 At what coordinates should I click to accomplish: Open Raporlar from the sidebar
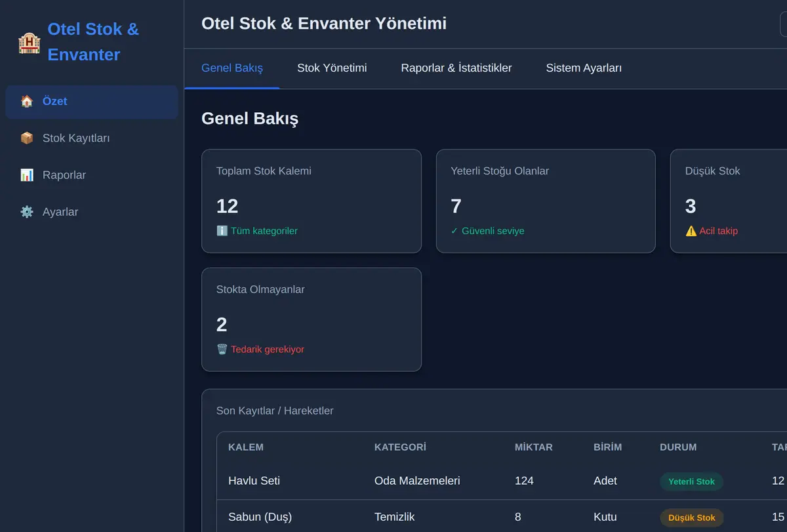coord(92,175)
